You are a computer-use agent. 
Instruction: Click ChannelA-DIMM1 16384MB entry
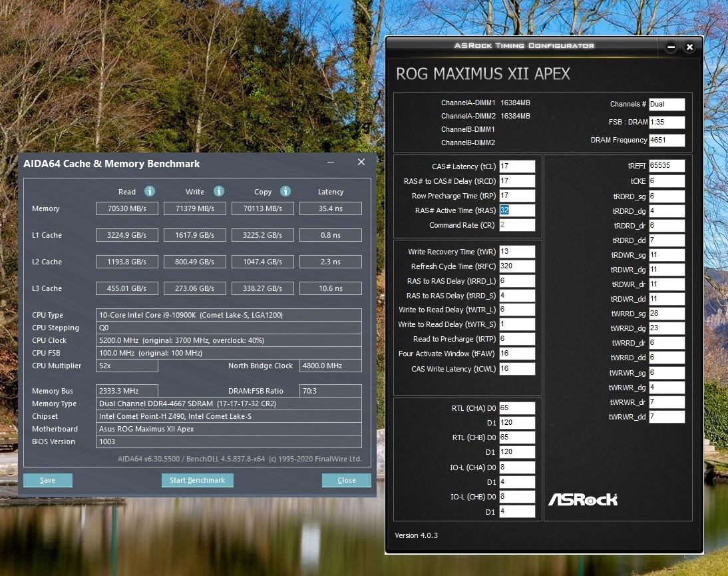(485, 103)
